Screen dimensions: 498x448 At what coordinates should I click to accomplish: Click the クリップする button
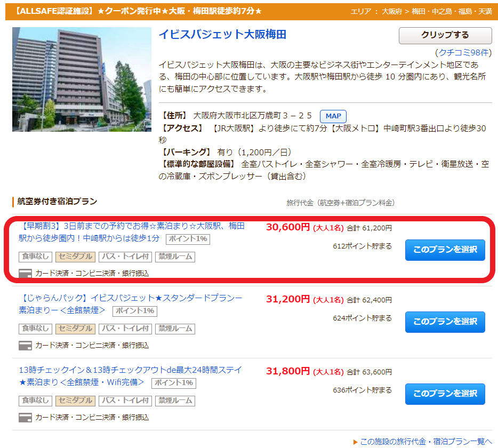pyautogui.click(x=445, y=35)
